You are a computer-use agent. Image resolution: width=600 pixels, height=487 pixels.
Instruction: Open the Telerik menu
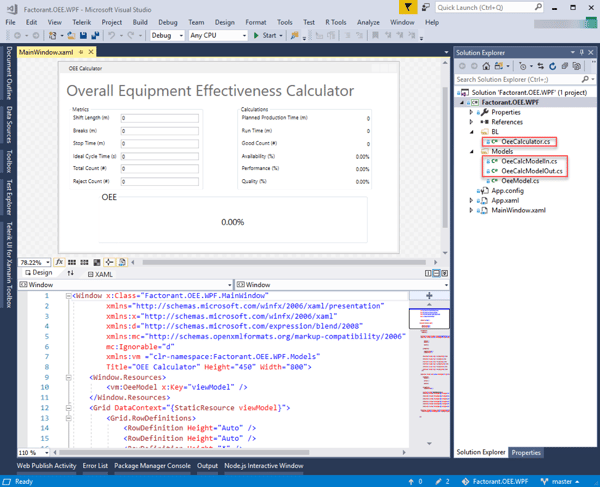tap(82, 22)
